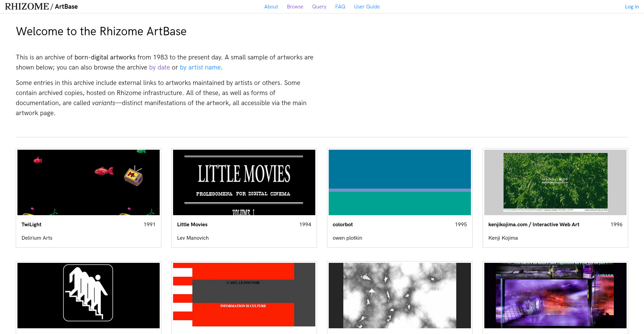644x334 pixels.
Task: Click the Little Movies artwork title
Action: (192, 225)
